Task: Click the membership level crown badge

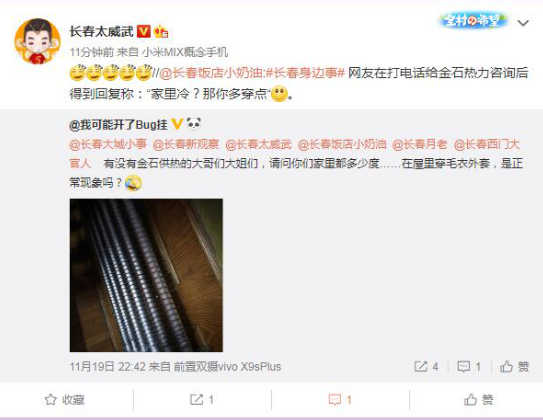Action: (161, 32)
